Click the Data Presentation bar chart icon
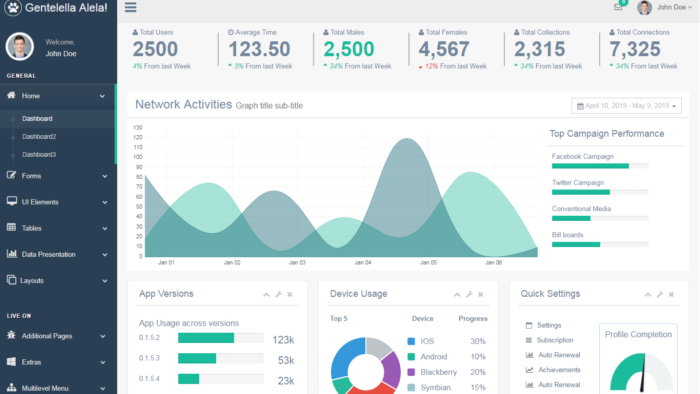700x394 pixels. click(x=12, y=253)
